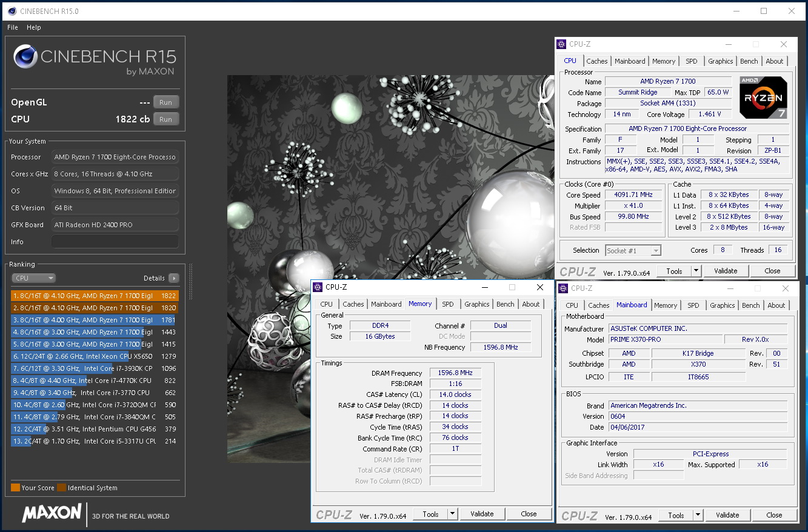
Task: Click the DRAM Frequency value 1596.8 MHz
Action: point(455,373)
